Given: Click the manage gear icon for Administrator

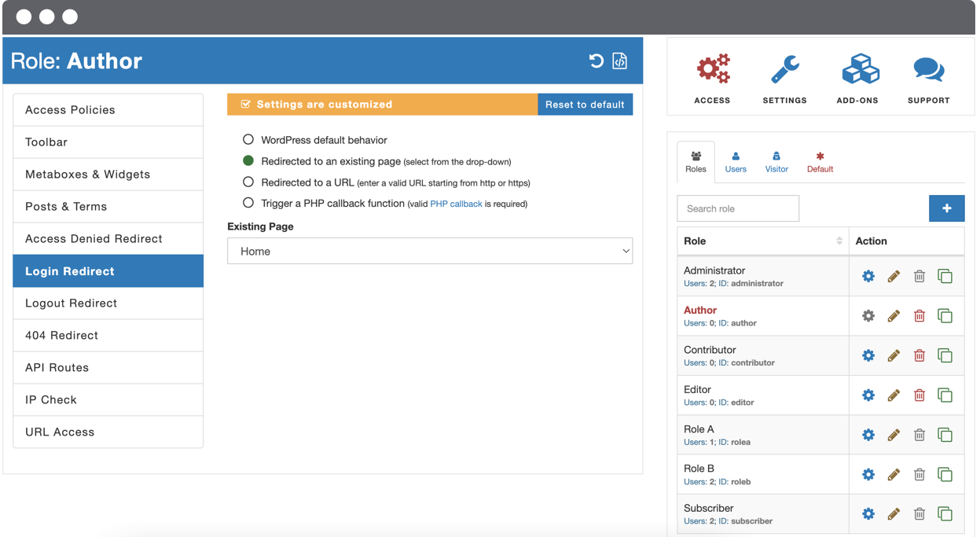Looking at the screenshot, I should [868, 276].
